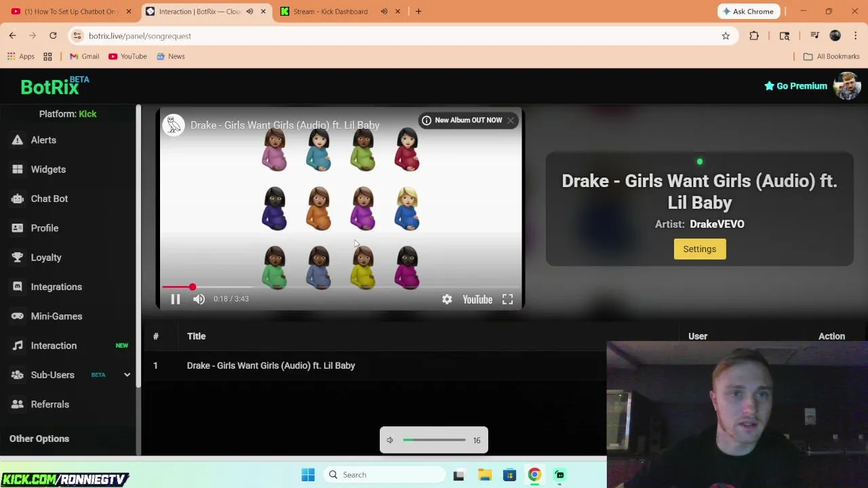Open Apps shortcut in bookmarks bar
Image resolution: width=868 pixels, height=488 pixels.
coord(20,56)
